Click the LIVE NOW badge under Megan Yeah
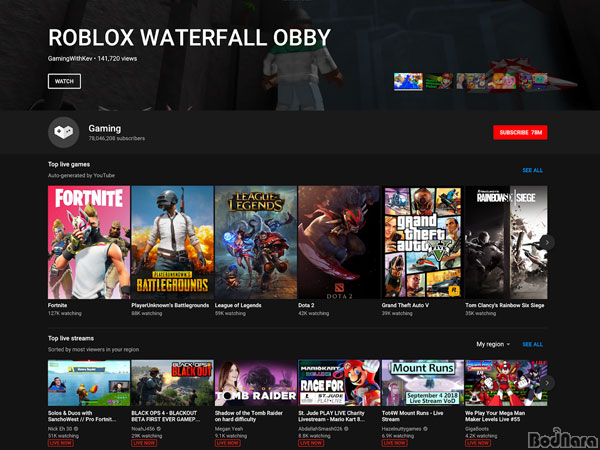Screen dimensions: 600x450 coord(227,443)
